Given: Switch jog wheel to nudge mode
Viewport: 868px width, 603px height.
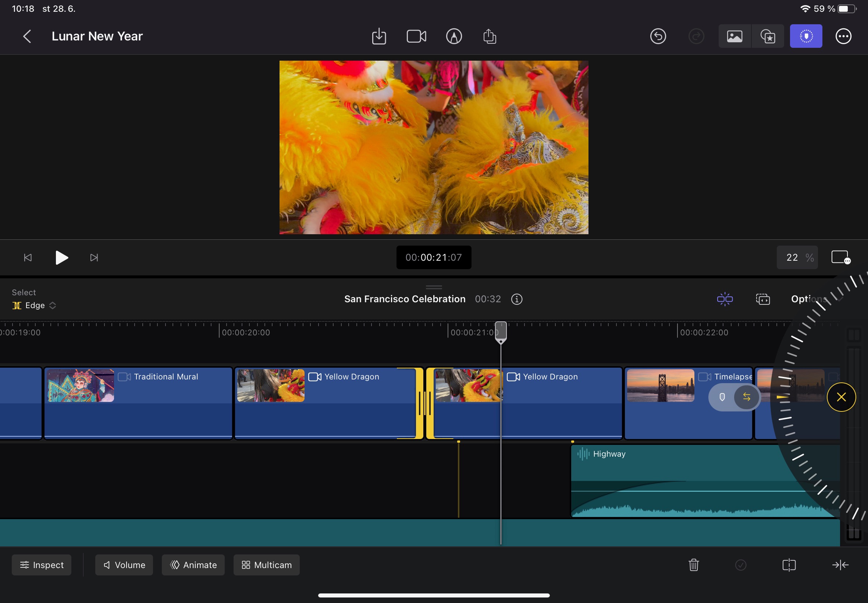Looking at the screenshot, I should [x=746, y=397].
